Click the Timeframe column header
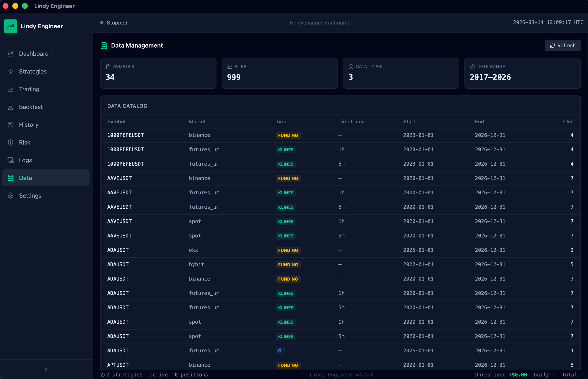Screen dimensions: 588x379 (x=351, y=121)
